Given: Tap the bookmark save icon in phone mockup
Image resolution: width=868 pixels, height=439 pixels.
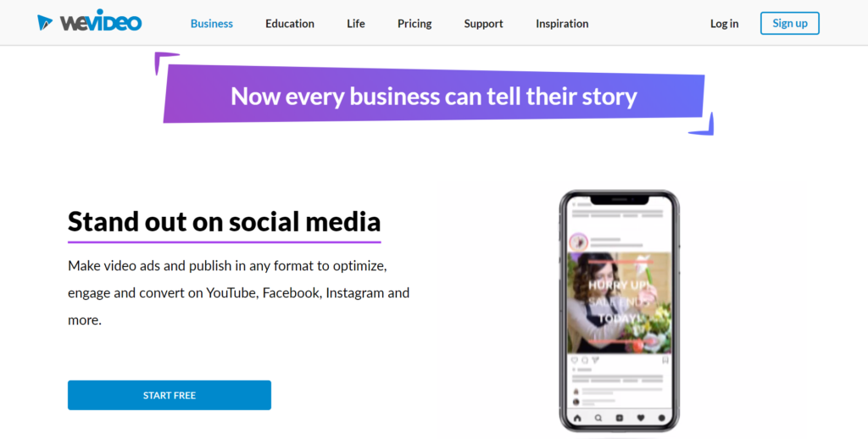Looking at the screenshot, I should [x=664, y=360].
